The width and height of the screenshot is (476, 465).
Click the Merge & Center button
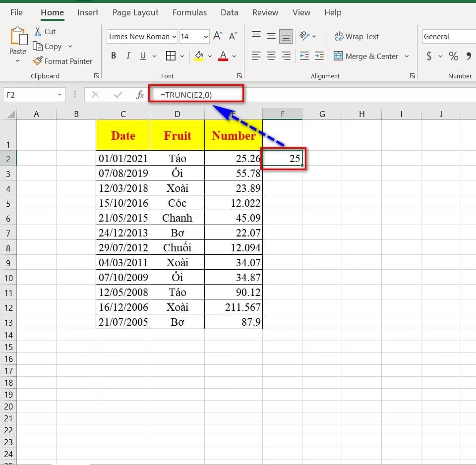click(366, 56)
